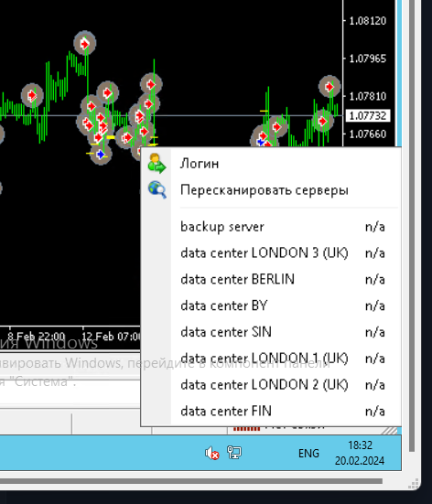This screenshot has height=504, width=432.
Task: Select backup server from the list
Action: point(271,227)
